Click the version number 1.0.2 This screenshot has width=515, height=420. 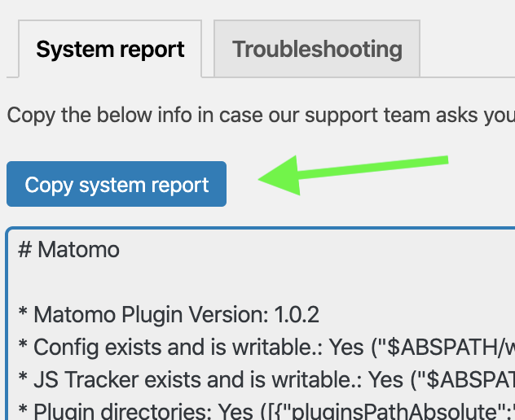point(296,314)
